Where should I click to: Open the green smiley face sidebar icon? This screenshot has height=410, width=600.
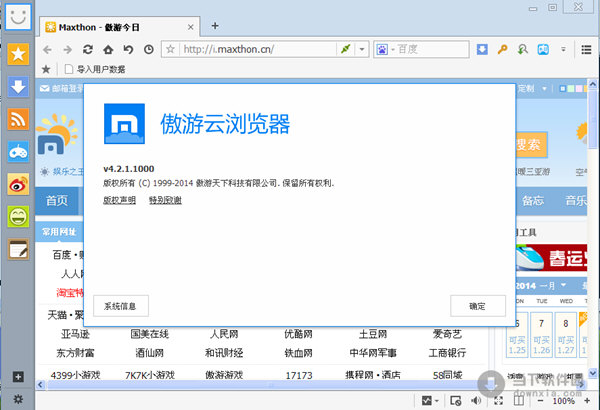pyautogui.click(x=18, y=217)
